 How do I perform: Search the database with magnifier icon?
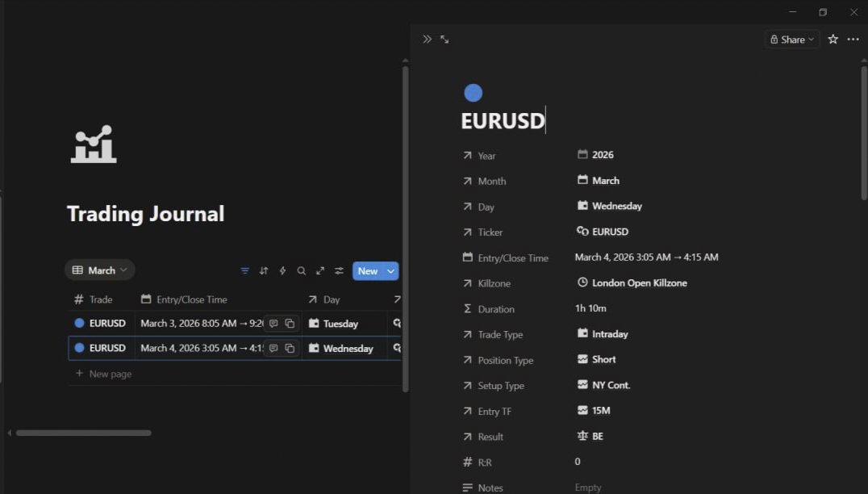point(301,271)
